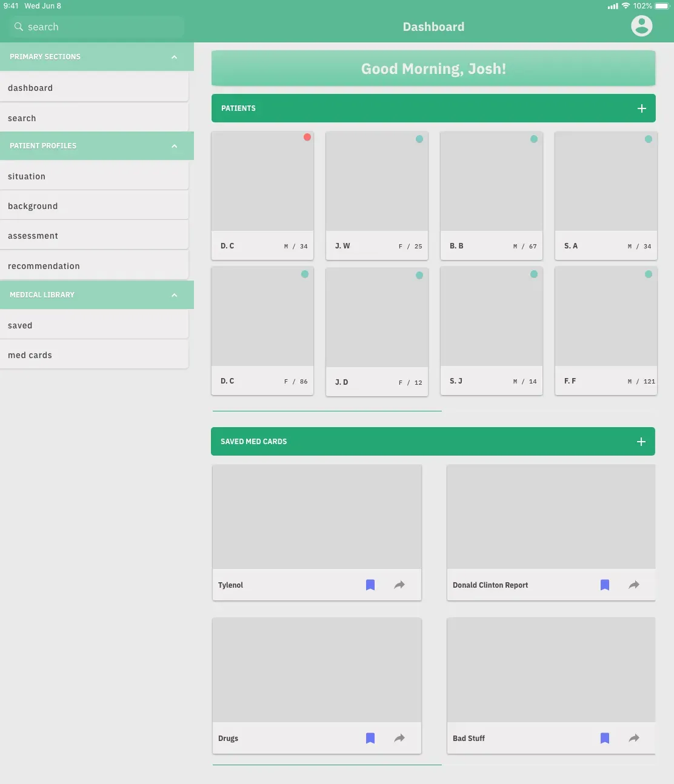Collapse the Patient Profiles chevron
Viewport: 674px width, 784px height.
(x=175, y=146)
